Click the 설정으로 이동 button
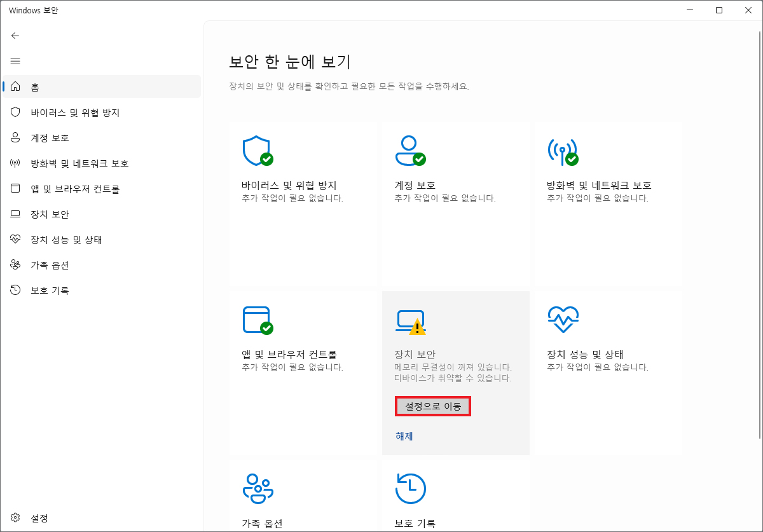Screen dimensions: 763x532 (433, 407)
